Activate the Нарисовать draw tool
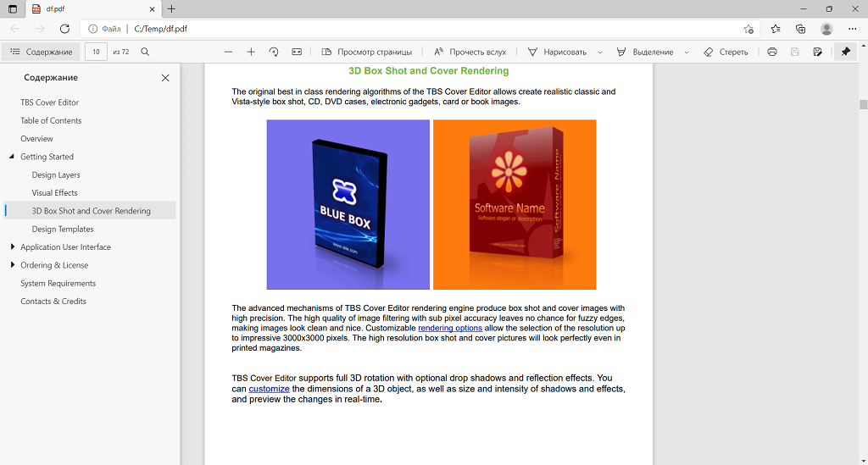The width and height of the screenshot is (868, 465). click(x=557, y=52)
